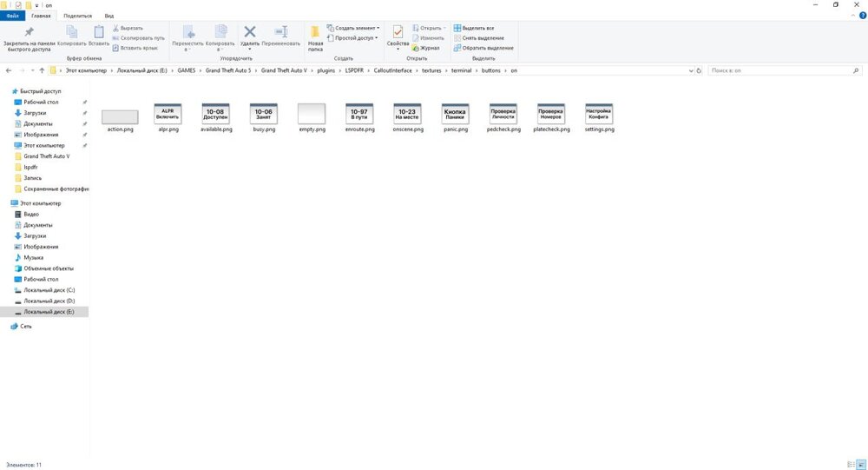
Task: Click Select none (Снять выделение)
Action: [x=479, y=37]
